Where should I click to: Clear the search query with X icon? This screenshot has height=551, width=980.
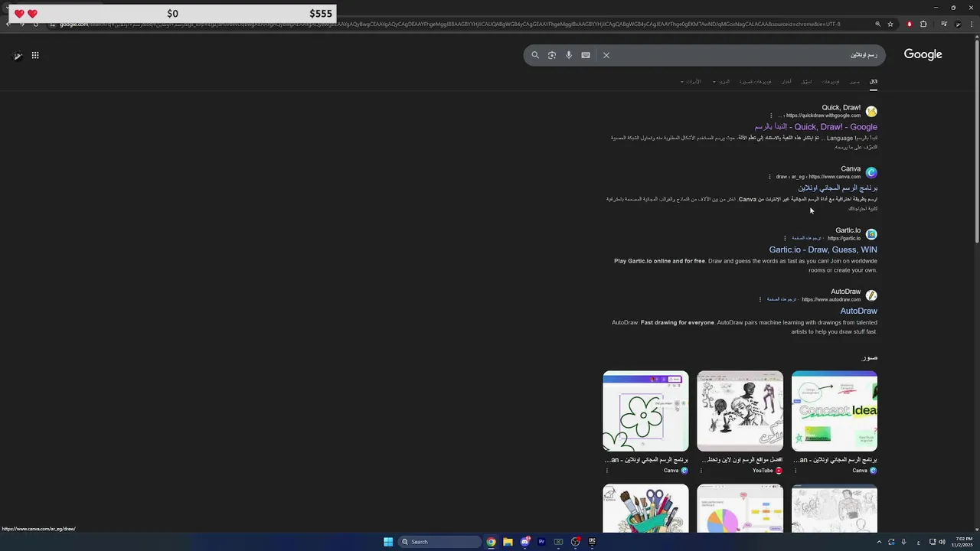click(x=606, y=55)
